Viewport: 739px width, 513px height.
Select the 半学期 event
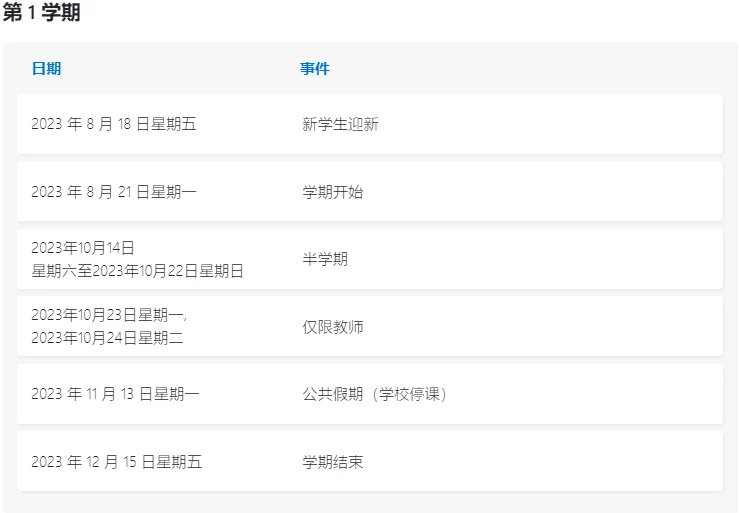(x=325, y=259)
